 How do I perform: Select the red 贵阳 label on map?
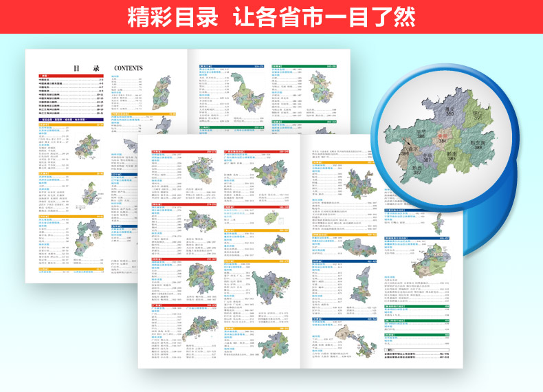click(442, 136)
